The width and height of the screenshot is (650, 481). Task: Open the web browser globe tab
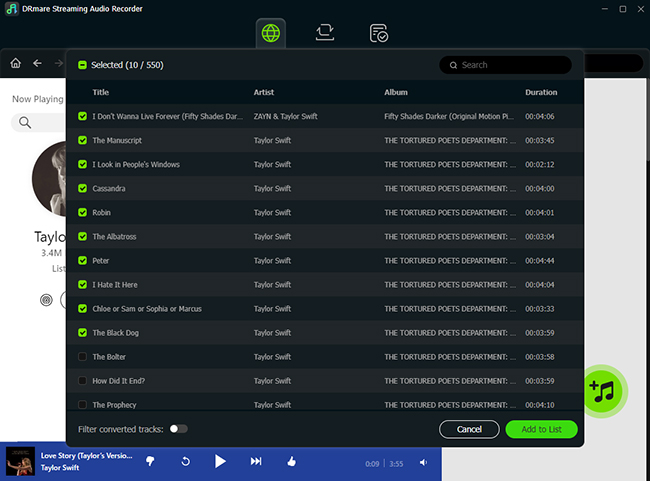click(x=271, y=33)
